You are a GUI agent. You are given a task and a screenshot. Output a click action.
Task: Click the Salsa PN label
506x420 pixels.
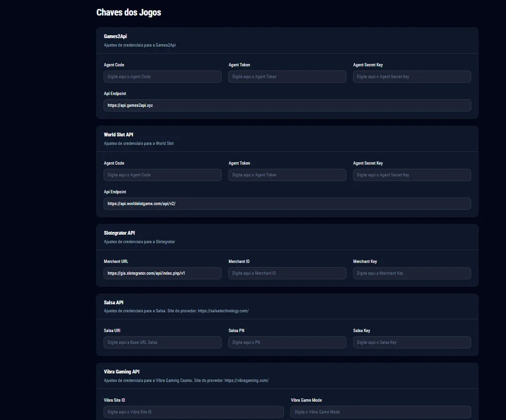tap(237, 331)
